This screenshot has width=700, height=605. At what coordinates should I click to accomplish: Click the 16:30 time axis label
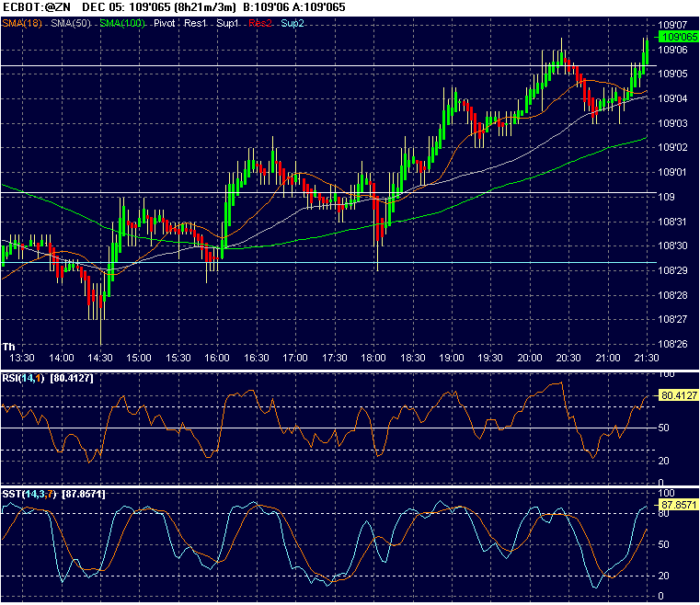(257, 359)
